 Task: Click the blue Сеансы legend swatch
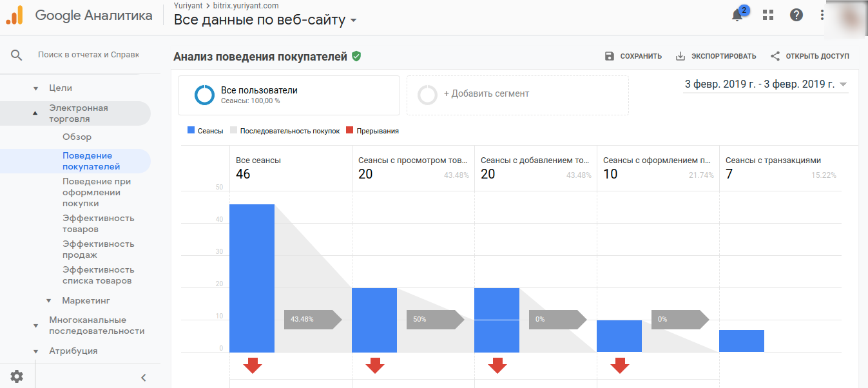191,131
